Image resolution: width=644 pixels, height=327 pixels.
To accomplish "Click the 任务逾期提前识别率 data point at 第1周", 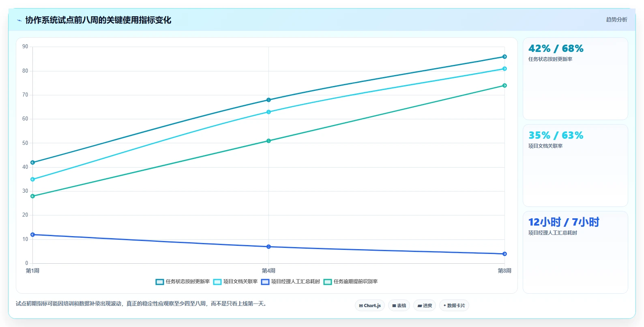I will coord(33,196).
